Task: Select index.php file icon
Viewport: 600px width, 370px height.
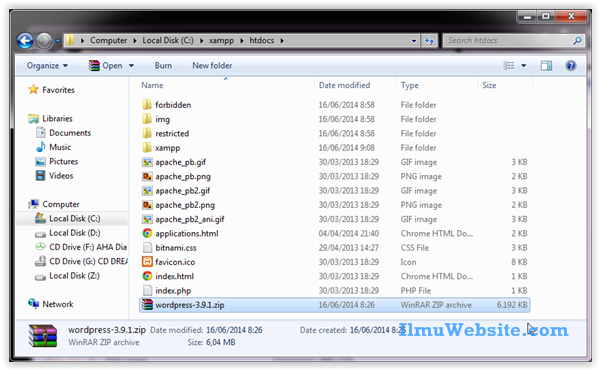Action: pyautogui.click(x=147, y=290)
